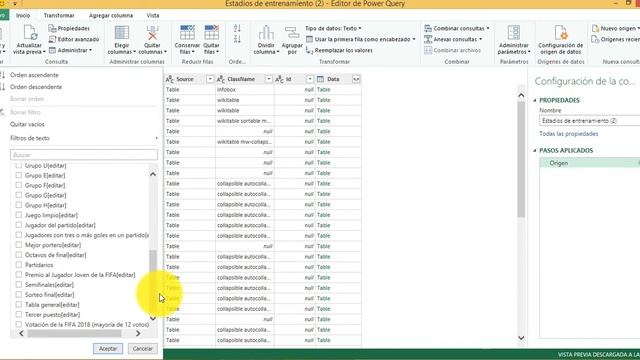Viewport: 640px width, 360px height.
Task: Check the Grupo F[editar] checkbox
Action: 18,185
